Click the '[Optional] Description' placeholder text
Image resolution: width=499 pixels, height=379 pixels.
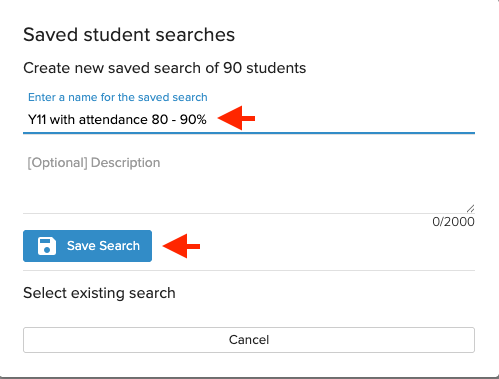94,163
